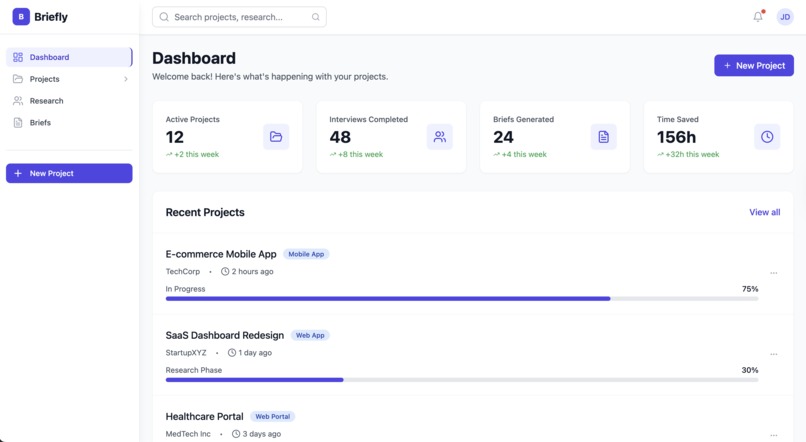Viewport: 806px width, 442px height.
Task: Click the Briefs document icon in sidebar
Action: 18,122
